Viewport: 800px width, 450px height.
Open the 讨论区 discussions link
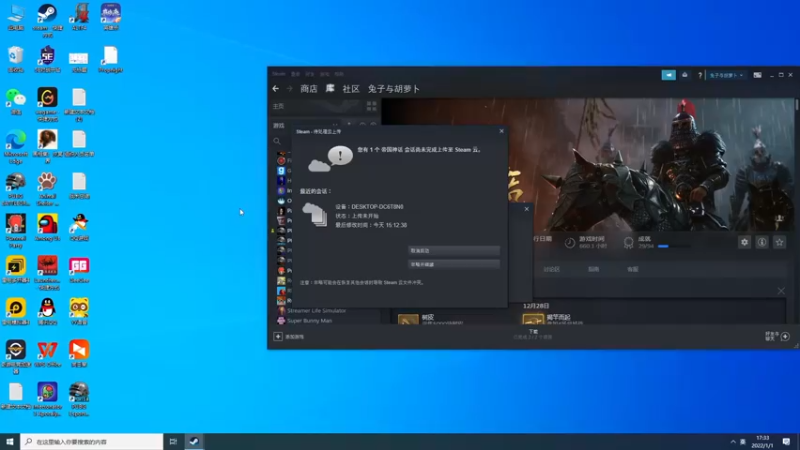tap(552, 269)
